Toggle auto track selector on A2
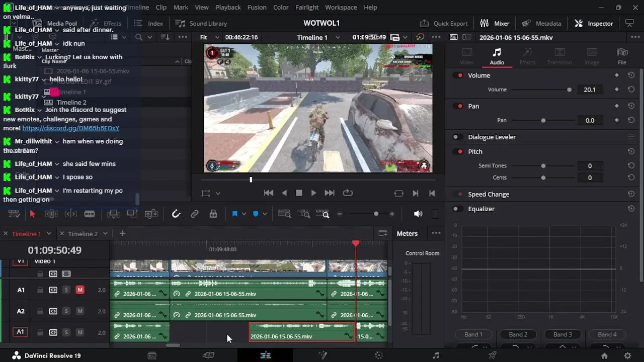644x362 pixels. pos(53,311)
